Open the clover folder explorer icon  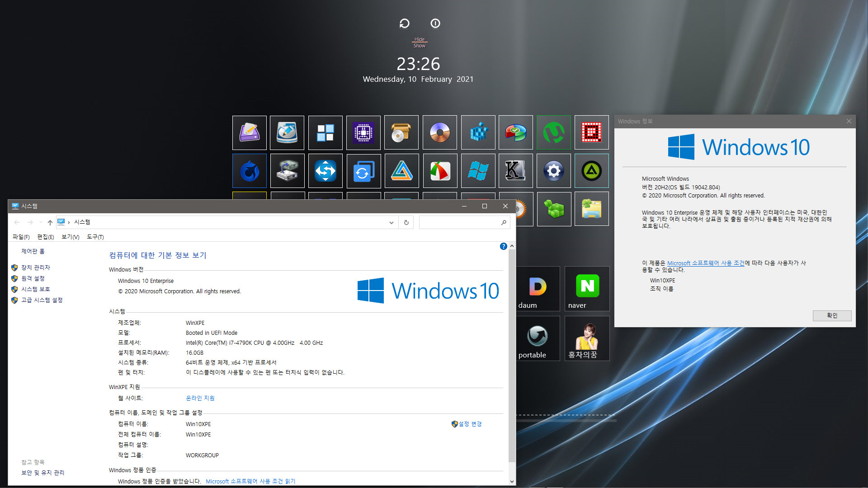click(592, 209)
